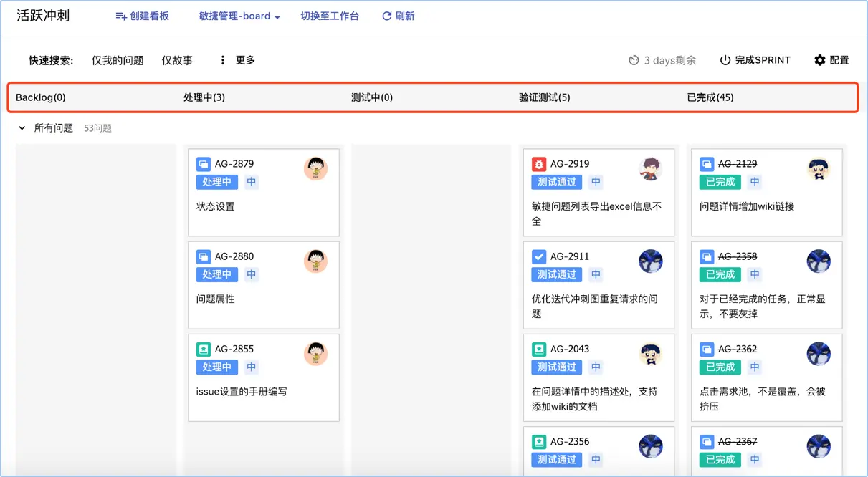This screenshot has height=477, width=868.
Task: Click the issue type icon of AG-2880
Action: click(204, 256)
